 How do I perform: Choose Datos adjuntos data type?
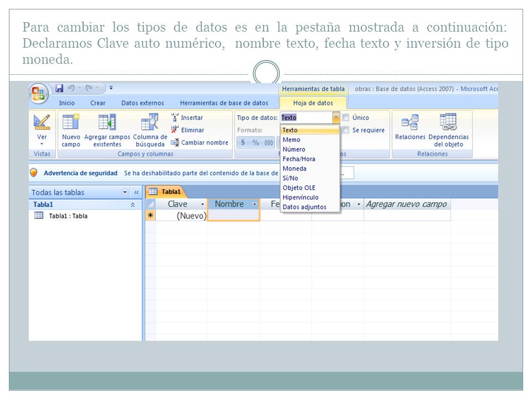pyautogui.click(x=310, y=207)
